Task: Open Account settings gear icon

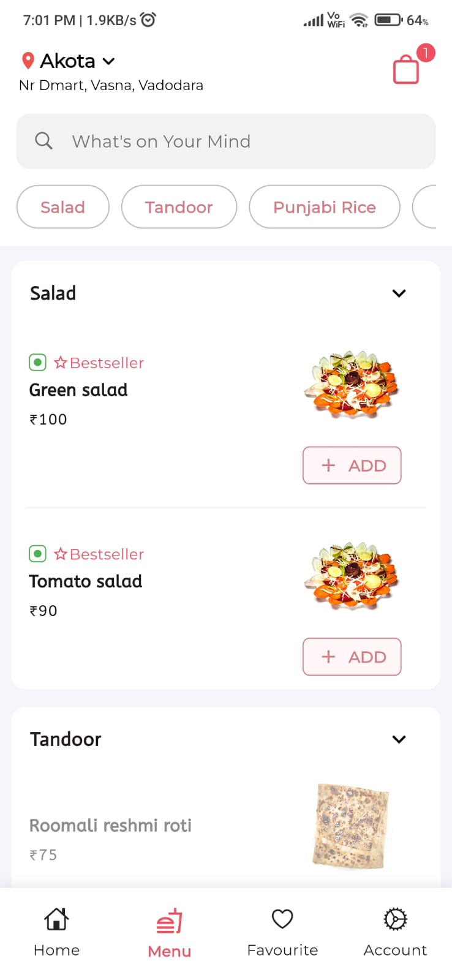Action: coord(395,919)
